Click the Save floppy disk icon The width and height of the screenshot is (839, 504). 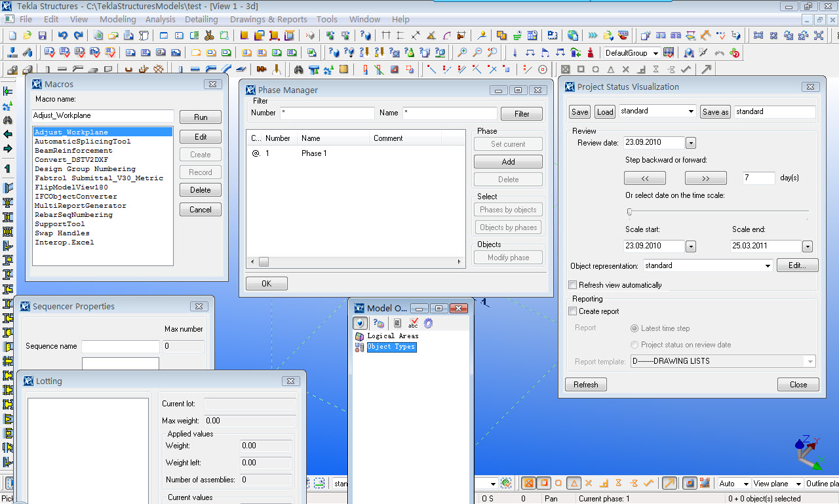(x=43, y=35)
